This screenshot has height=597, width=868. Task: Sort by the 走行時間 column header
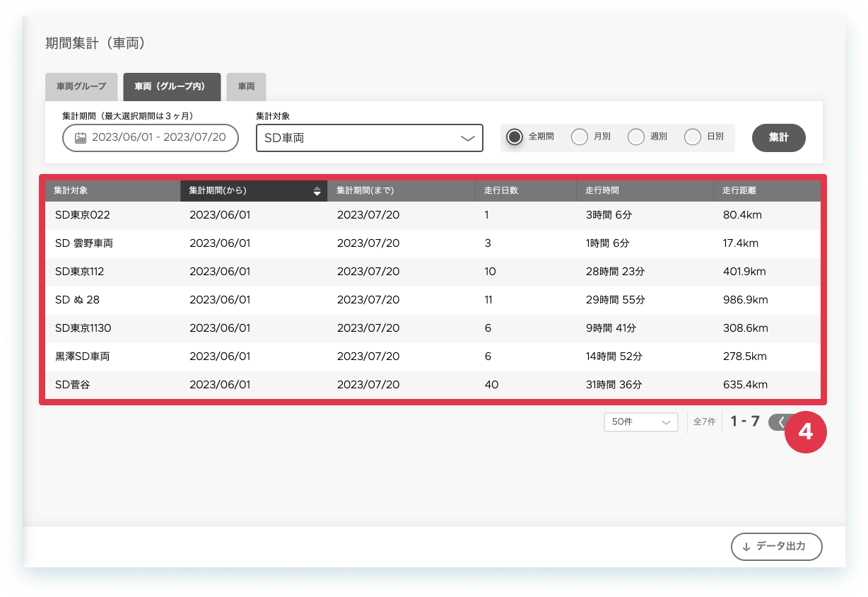point(645,191)
